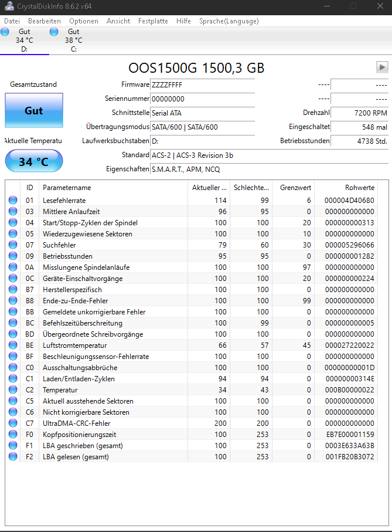392x532 pixels.
Task: Click the Firmware field ZZZZFFFF
Action: point(202,85)
